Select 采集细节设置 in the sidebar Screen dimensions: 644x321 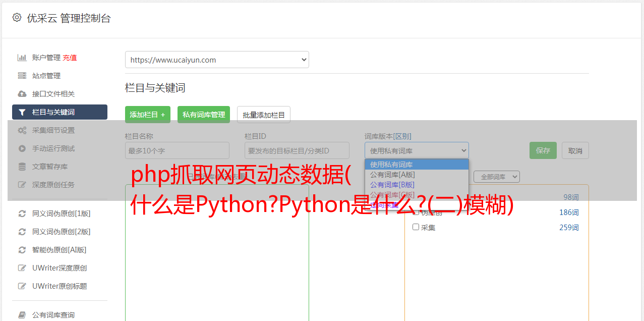tap(53, 130)
